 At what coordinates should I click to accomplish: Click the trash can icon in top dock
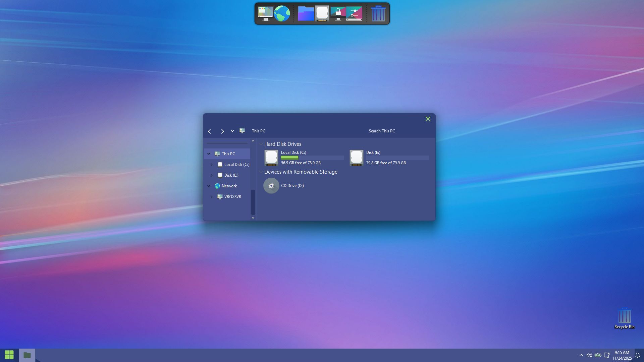pos(378,14)
